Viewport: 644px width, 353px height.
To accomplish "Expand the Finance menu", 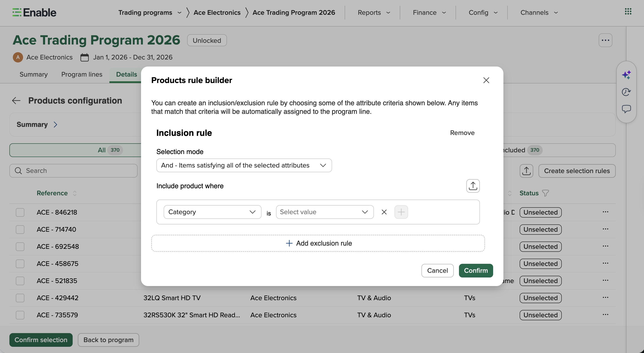I will click(429, 13).
